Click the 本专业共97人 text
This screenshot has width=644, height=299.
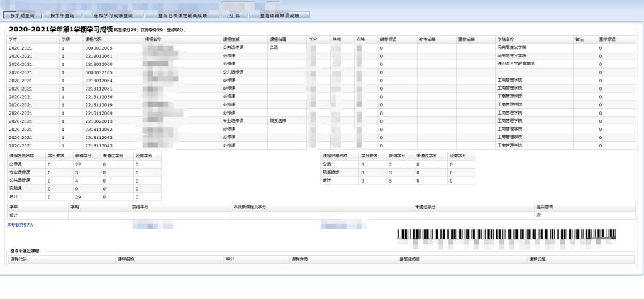click(20, 224)
